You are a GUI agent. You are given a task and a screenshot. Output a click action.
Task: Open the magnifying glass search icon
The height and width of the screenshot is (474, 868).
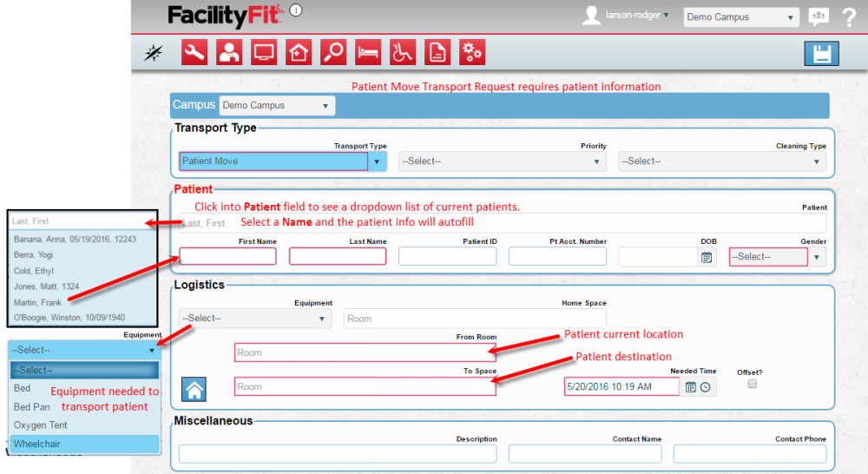(x=333, y=53)
